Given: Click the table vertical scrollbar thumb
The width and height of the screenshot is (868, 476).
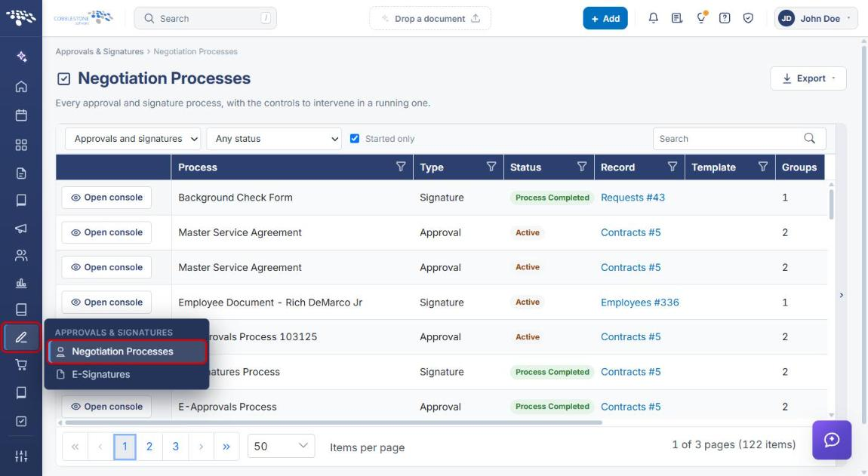Looking at the screenshot, I should pos(831,204).
